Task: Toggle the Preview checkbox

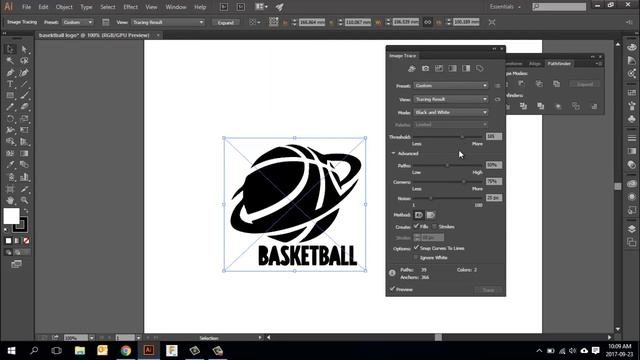Action: tap(392, 289)
